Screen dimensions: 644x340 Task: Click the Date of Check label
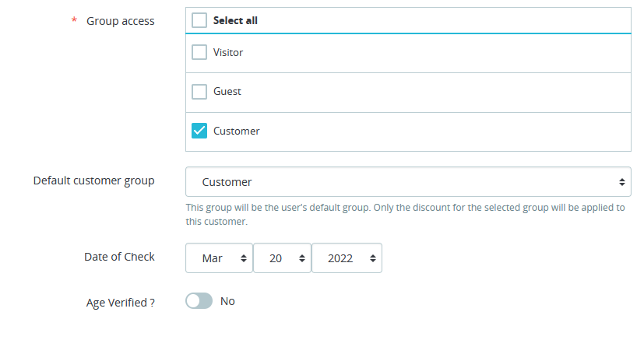[x=119, y=257]
